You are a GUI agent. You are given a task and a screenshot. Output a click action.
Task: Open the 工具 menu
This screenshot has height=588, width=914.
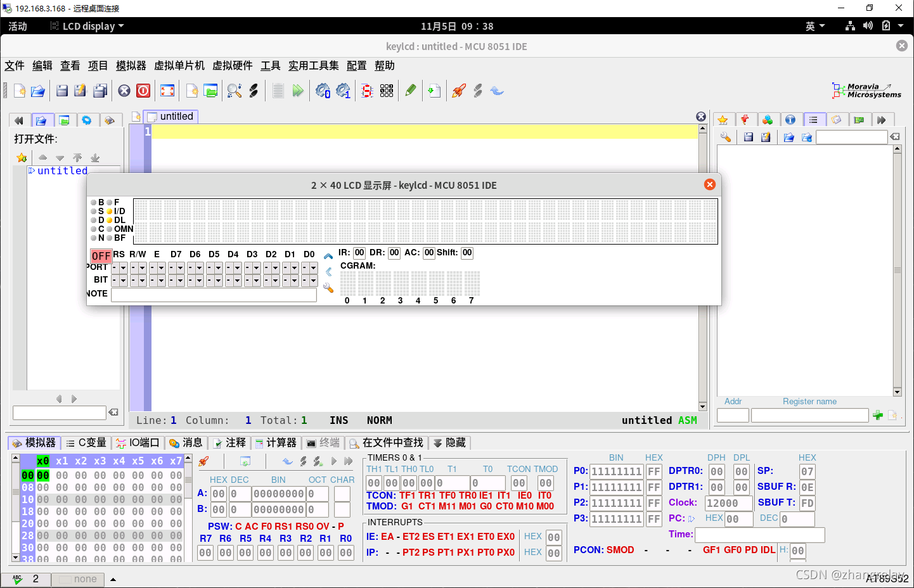(x=271, y=65)
